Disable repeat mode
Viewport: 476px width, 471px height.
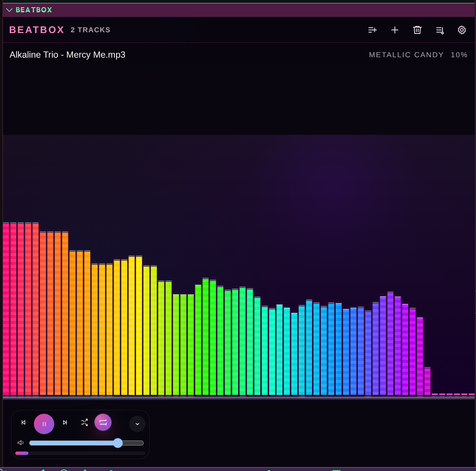click(x=103, y=422)
